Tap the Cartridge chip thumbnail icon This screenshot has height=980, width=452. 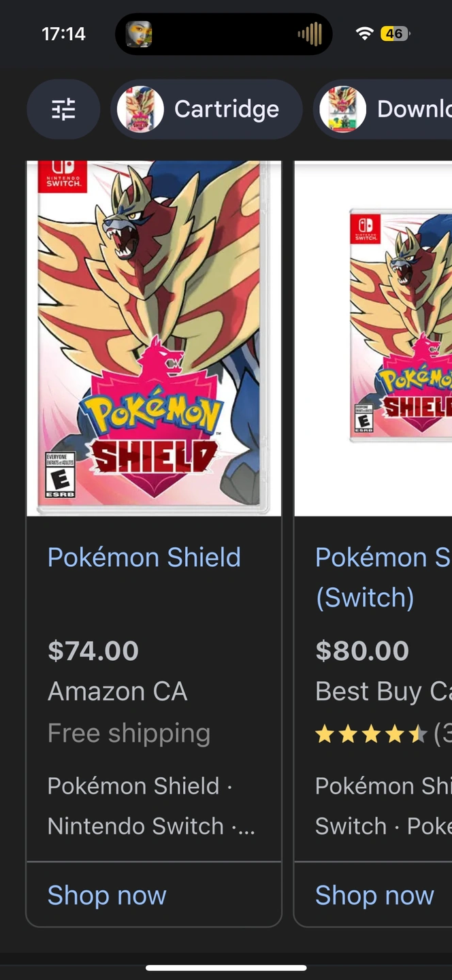(140, 109)
